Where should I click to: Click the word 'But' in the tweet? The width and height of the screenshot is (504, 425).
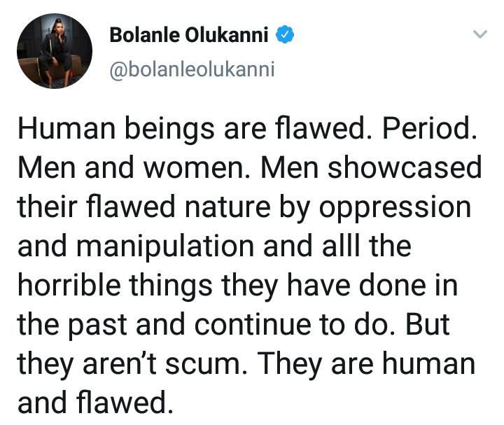[x=428, y=323]
